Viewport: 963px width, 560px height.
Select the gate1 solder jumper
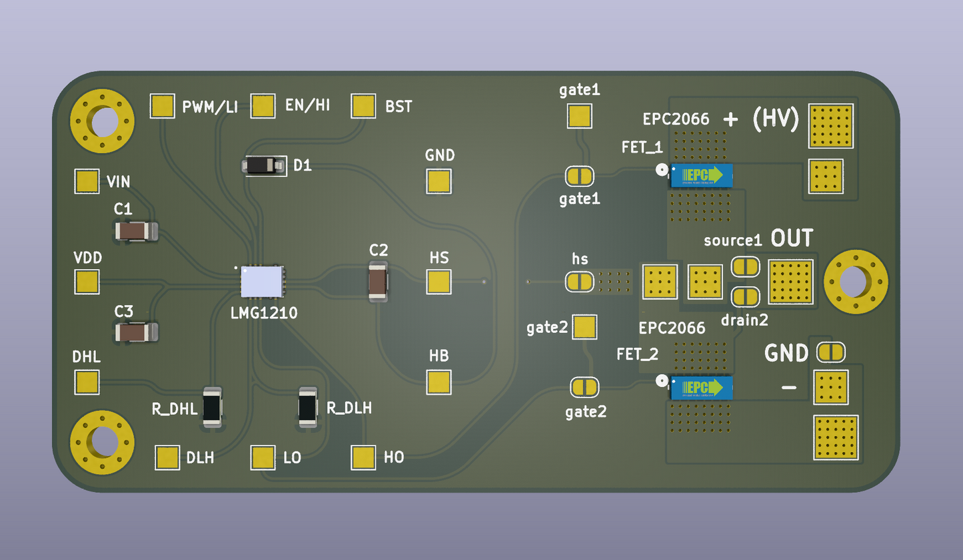pos(579,176)
